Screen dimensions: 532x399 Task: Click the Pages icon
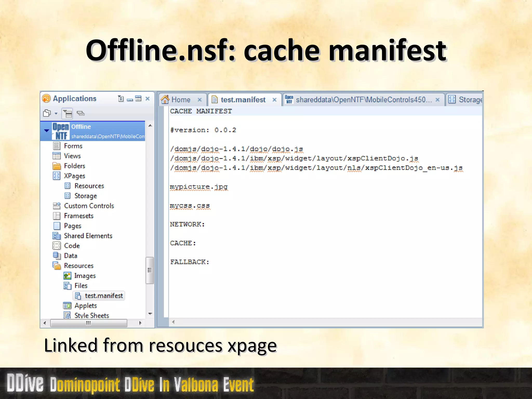[x=57, y=226]
